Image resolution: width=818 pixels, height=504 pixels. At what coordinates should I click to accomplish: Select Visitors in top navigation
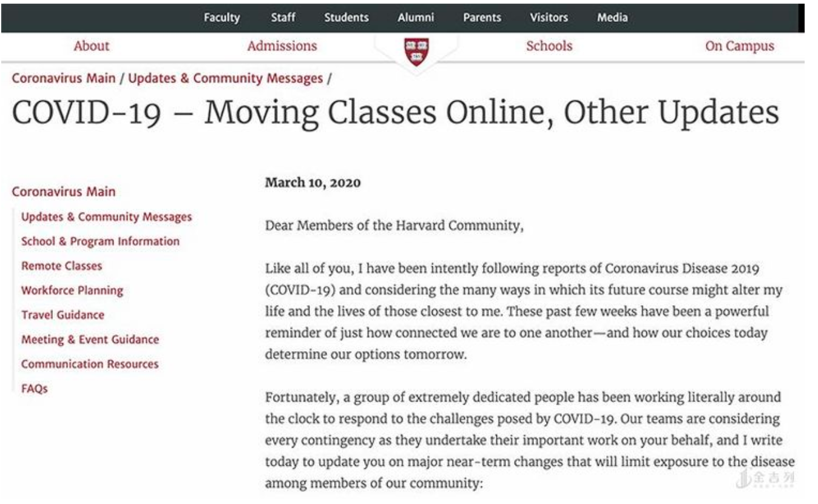pyautogui.click(x=548, y=18)
